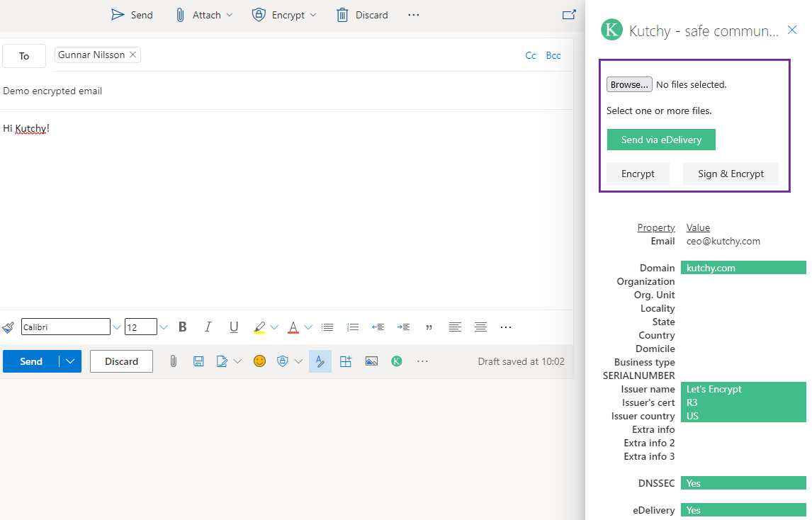Click the font size 12 box
Screen dimensions: 812x520
pyautogui.click(x=140, y=327)
